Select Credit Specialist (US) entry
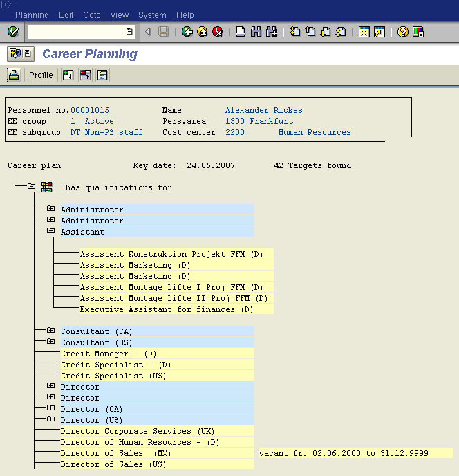The image size is (459, 476). 157,376
